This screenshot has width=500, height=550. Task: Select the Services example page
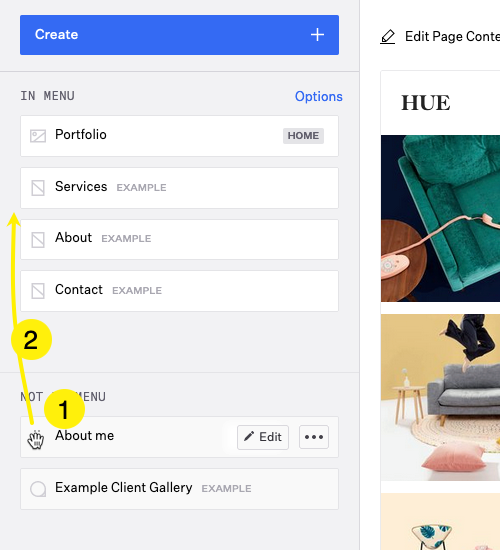pos(179,188)
